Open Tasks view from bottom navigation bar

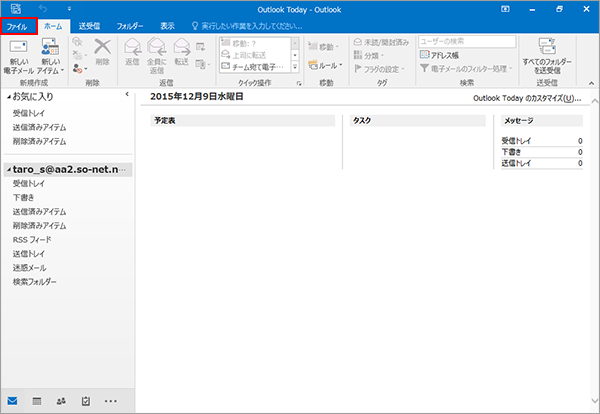(x=86, y=400)
